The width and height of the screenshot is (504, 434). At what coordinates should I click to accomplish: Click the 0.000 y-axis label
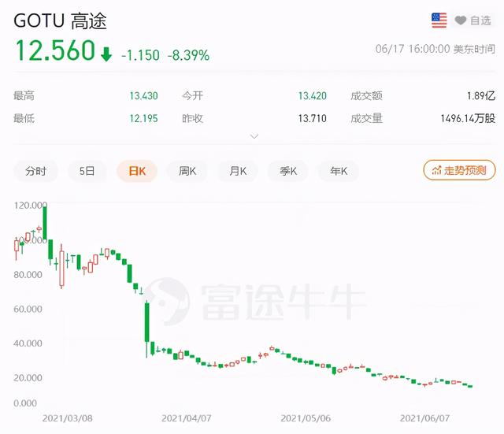click(x=25, y=403)
